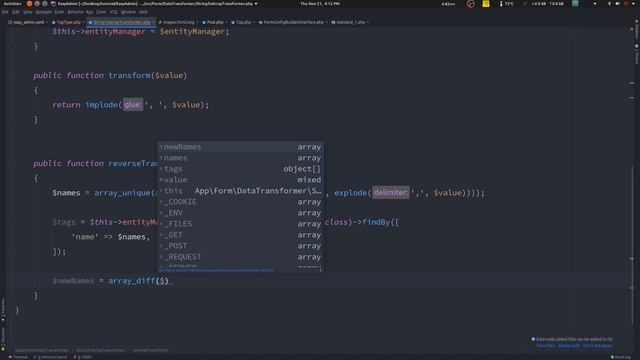This screenshot has width=640, height=360.
Task: Open the View menu
Action: click(28, 12)
